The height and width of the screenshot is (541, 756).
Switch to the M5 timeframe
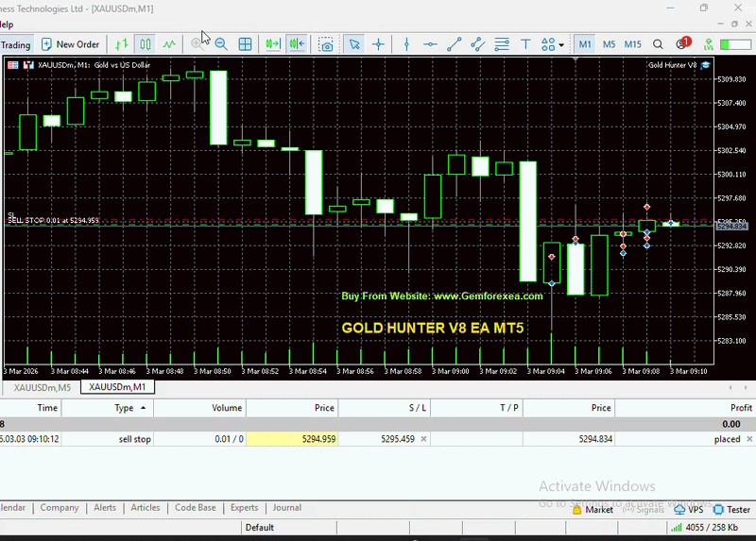click(x=609, y=44)
